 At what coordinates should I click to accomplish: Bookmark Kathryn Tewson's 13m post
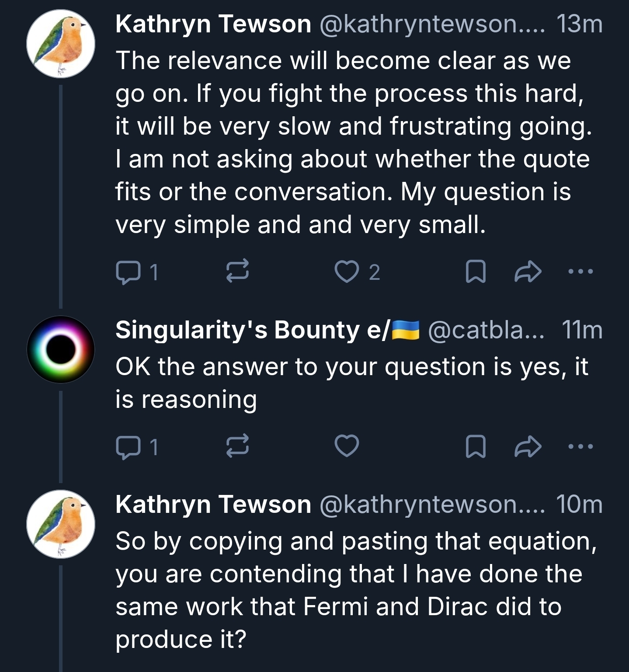(476, 272)
